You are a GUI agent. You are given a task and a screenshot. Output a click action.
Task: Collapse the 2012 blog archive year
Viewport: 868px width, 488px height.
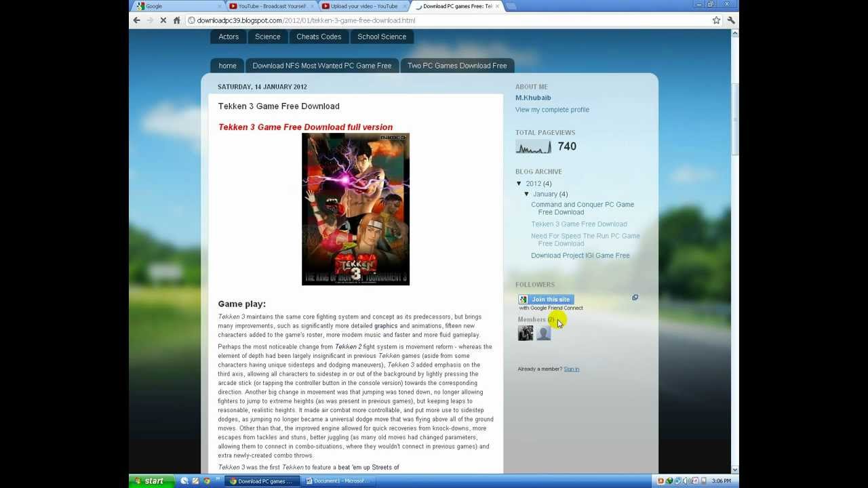coord(519,184)
